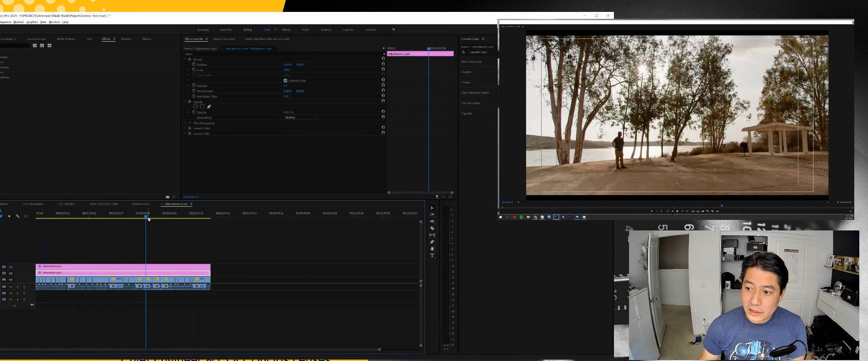
Task: Create an ellipse mask under Opacity
Action: pos(195,107)
